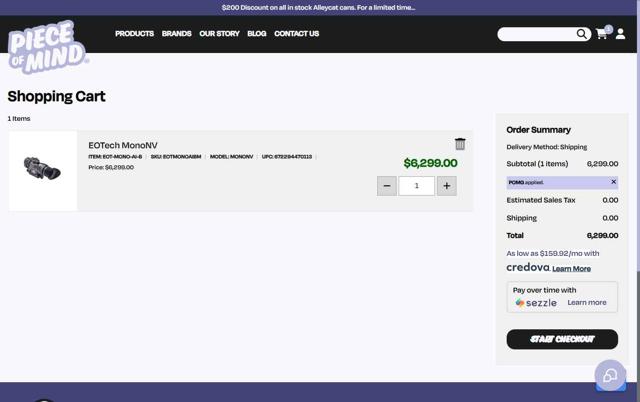Click the Estimated Sales Tax label
Viewport: 640px width, 402px height.
[x=541, y=200]
